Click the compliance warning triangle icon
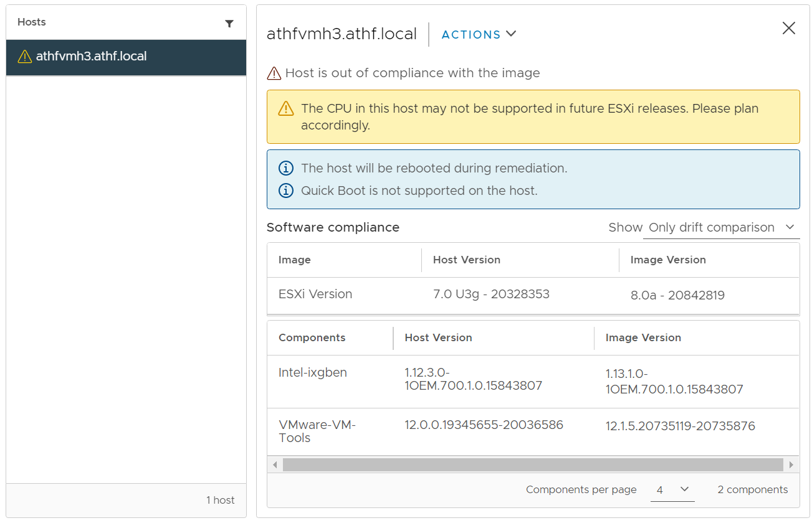812x523 pixels. tap(273, 73)
